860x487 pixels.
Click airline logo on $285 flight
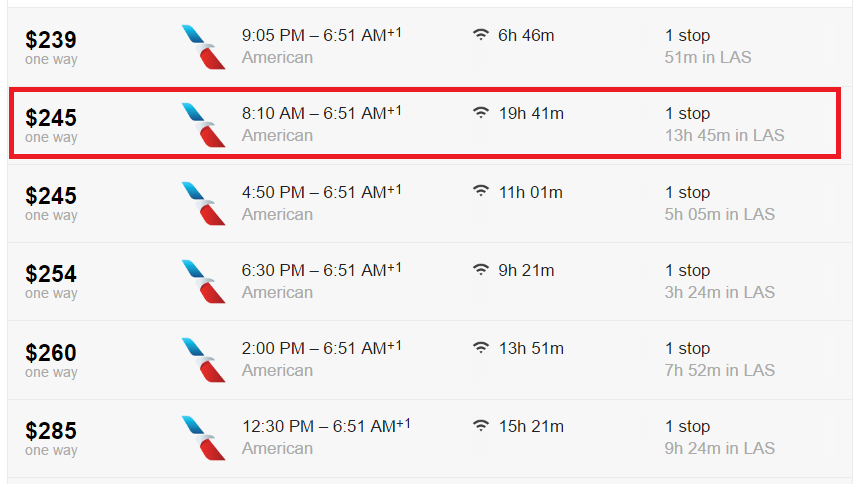click(203, 438)
